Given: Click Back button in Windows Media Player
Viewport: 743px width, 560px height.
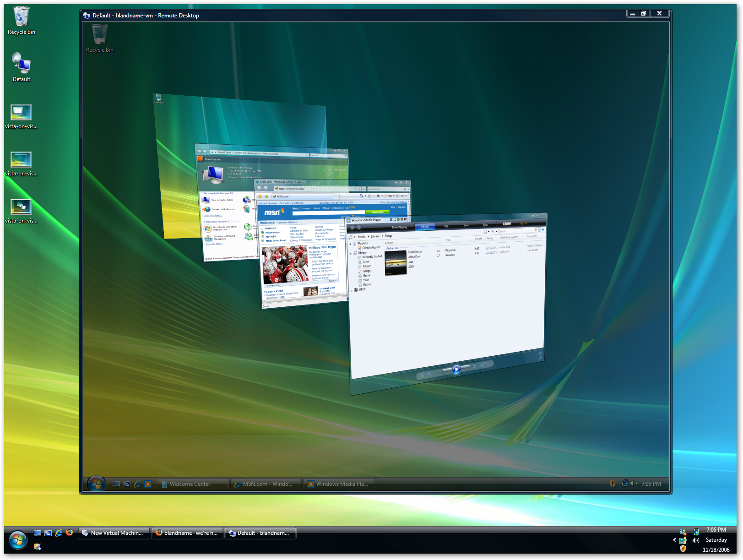Looking at the screenshot, I should pos(353,228).
